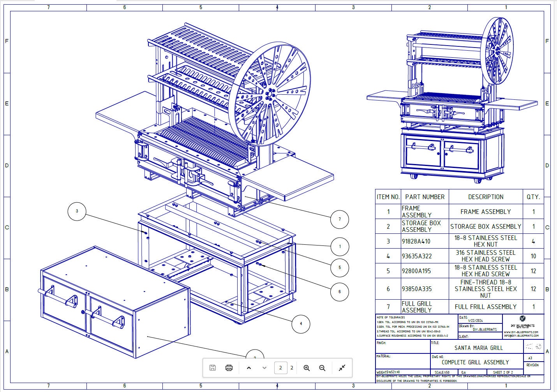Image resolution: width=557 pixels, height=392 pixels.
Task: Open the WWW.DIY-BLUEPRINTS.COM link
Action: click(x=521, y=332)
